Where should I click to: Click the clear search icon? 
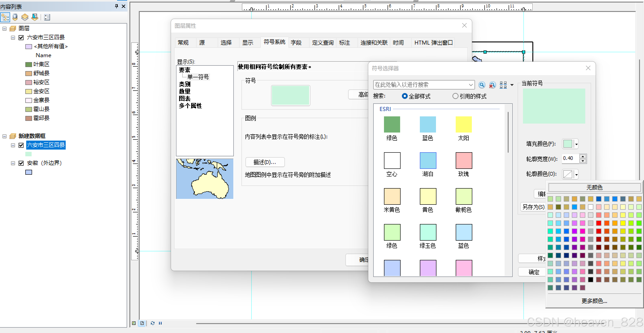(x=492, y=85)
